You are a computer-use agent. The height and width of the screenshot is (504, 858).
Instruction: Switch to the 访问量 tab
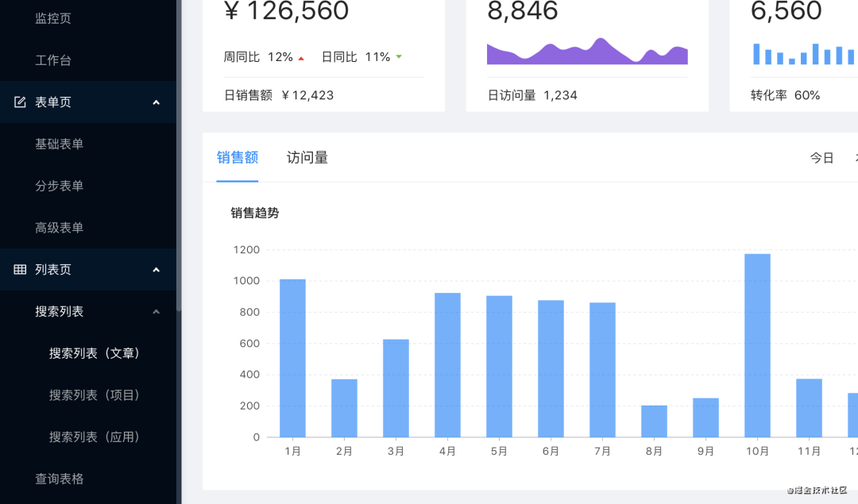307,158
